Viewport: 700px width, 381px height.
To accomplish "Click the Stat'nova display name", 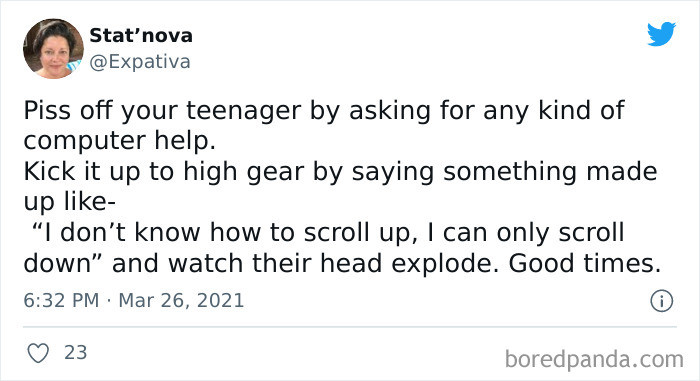I will click(141, 36).
